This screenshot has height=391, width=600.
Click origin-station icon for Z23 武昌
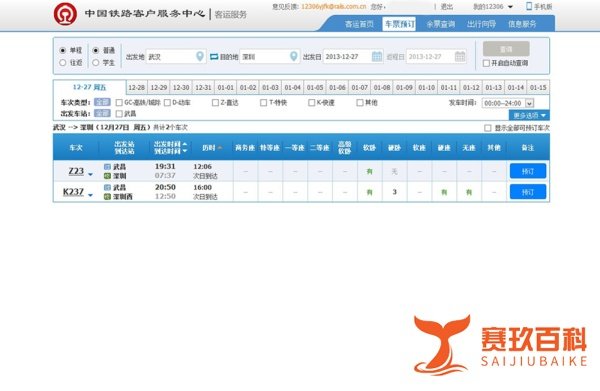click(x=108, y=166)
